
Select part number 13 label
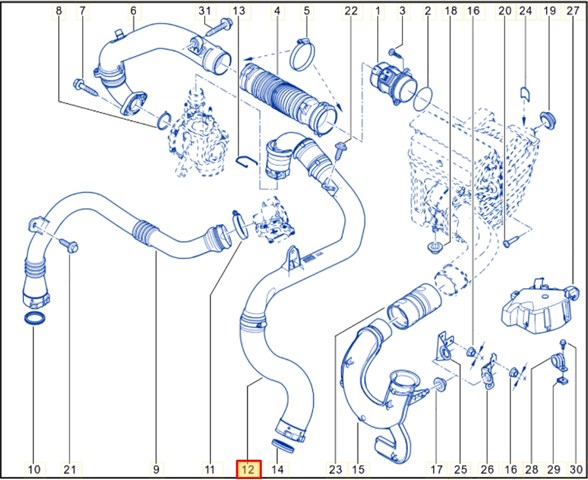tap(239, 11)
